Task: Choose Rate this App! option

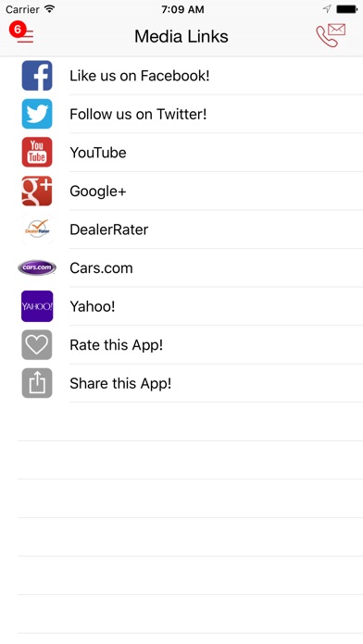Action: coord(181,344)
